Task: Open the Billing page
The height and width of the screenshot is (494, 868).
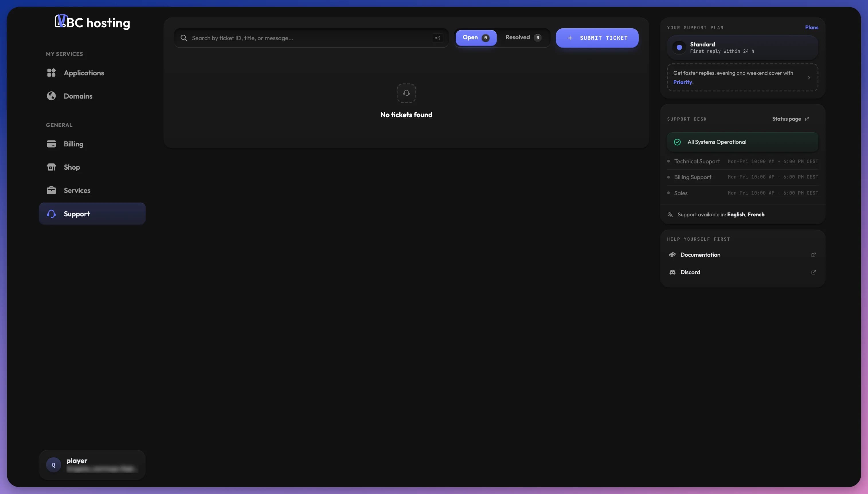Action: coord(92,144)
